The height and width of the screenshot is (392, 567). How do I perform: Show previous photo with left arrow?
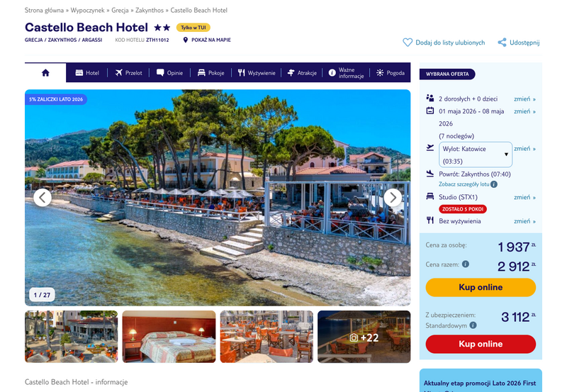coord(43,198)
